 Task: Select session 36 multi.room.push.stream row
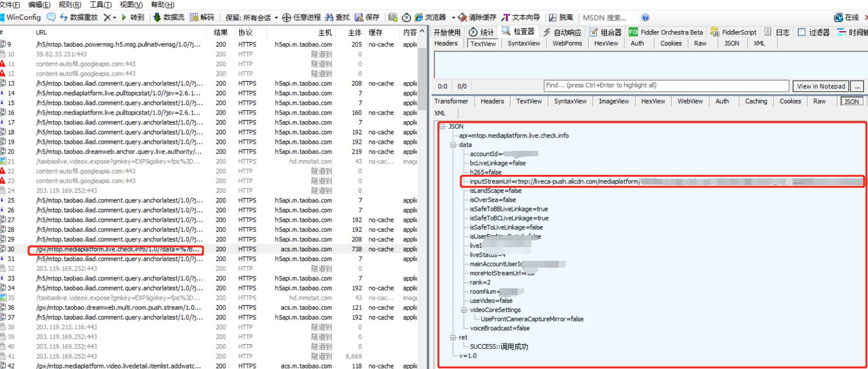pyautogui.click(x=209, y=308)
